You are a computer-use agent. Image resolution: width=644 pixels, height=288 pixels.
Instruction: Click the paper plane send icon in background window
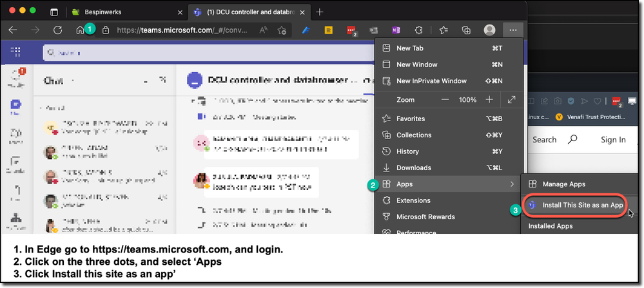click(585, 101)
